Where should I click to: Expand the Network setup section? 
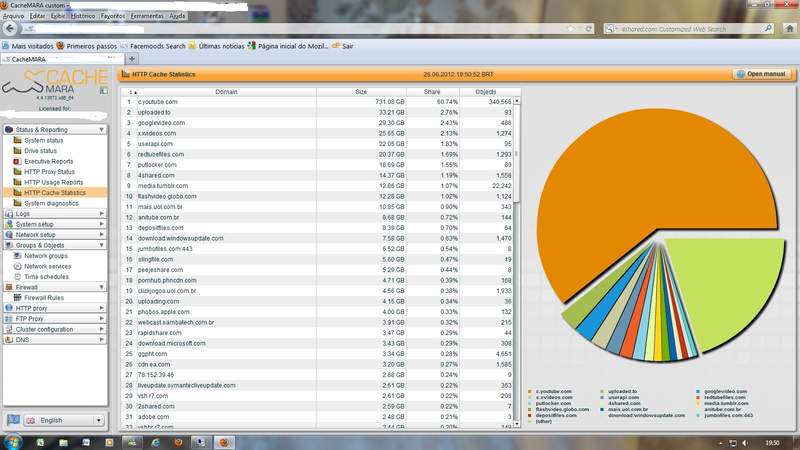[x=101, y=235]
